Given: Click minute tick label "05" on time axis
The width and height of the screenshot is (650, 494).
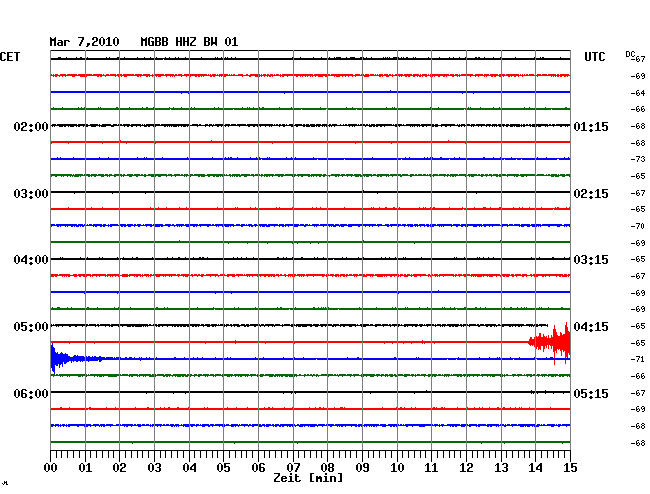Looking at the screenshot, I should (x=223, y=468).
